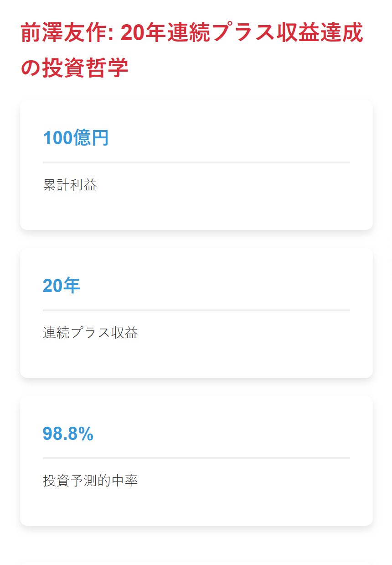Click the 98.8% statistic

(68, 434)
